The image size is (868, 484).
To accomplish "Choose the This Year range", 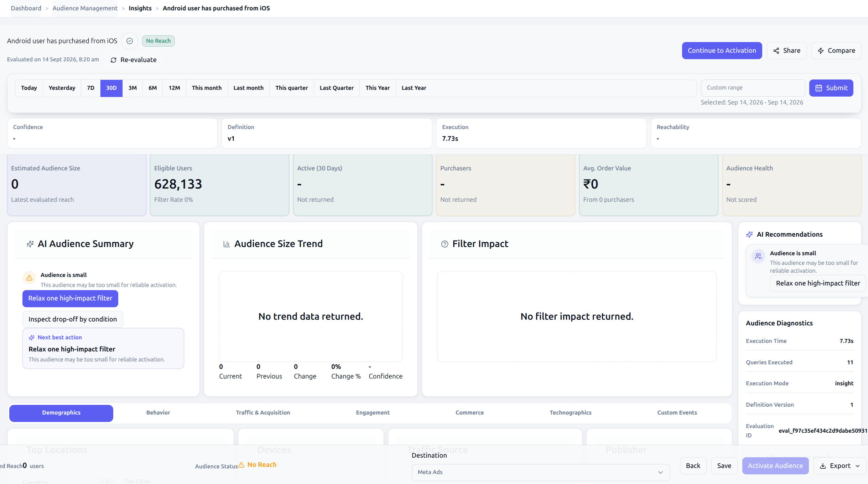I will tap(378, 88).
